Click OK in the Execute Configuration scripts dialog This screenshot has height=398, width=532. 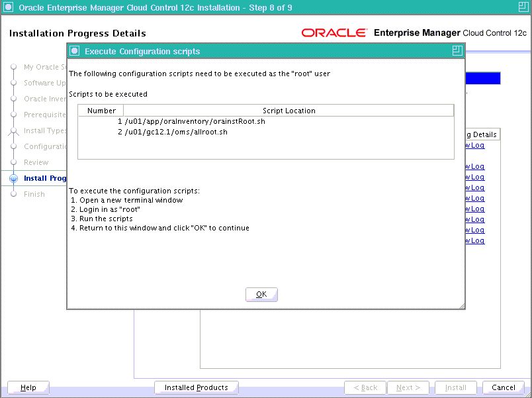261,294
